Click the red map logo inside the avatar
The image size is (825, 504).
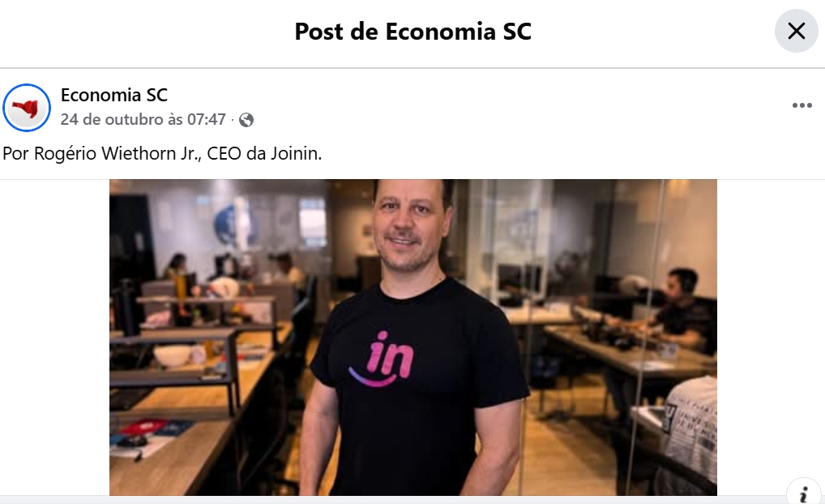click(x=26, y=108)
